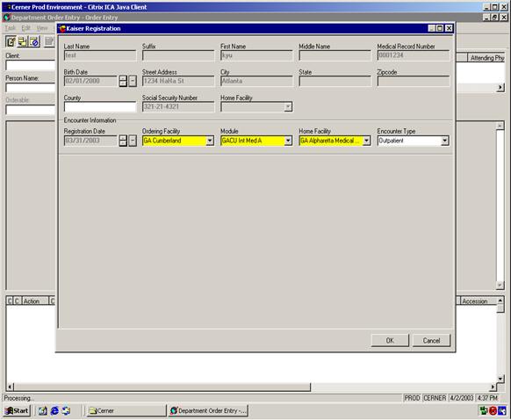This screenshot has width=511, height=420.
Task: Click the First Name field
Action: [256, 55]
